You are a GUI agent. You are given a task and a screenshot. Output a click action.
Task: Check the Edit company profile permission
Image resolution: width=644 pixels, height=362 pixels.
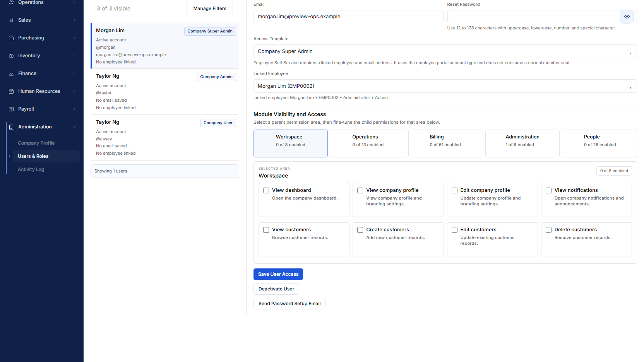(455, 190)
